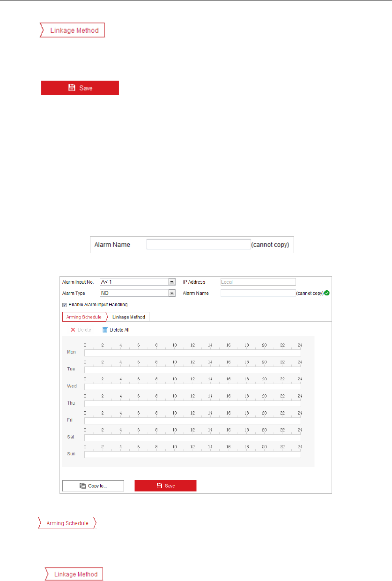Switch to the Linkage Method tab in panel
Image resolution: width=392 pixels, height=581 pixels.
129,317
